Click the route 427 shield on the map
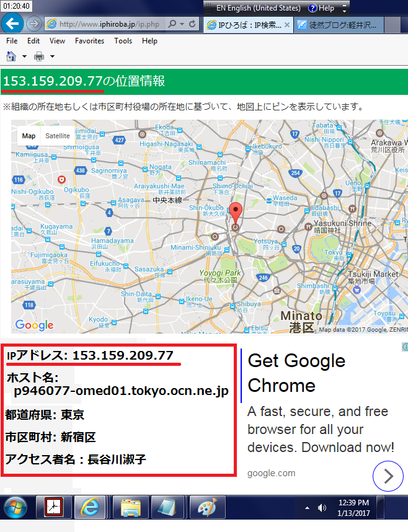 pyautogui.click(x=119, y=140)
